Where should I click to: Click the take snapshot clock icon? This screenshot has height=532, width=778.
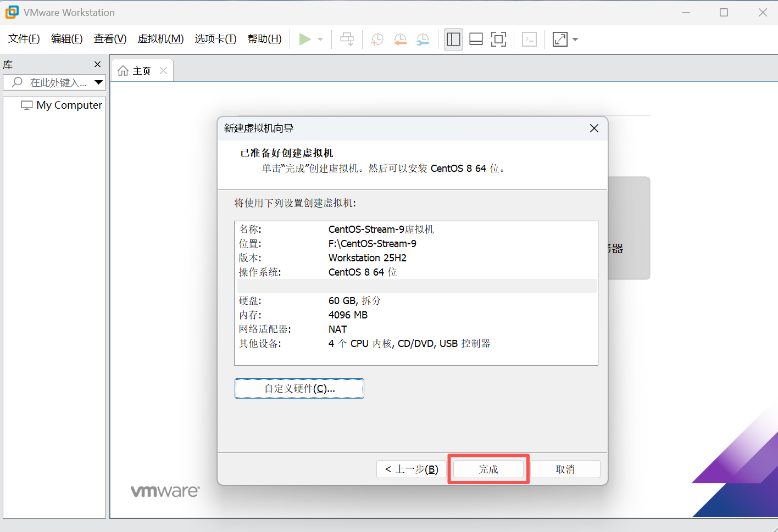(x=377, y=39)
